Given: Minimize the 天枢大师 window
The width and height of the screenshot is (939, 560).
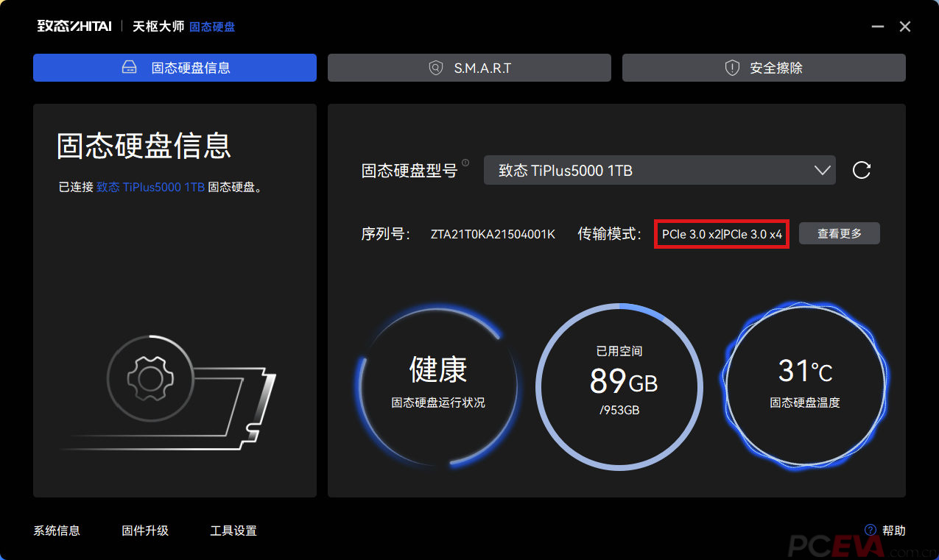Looking at the screenshot, I should pyautogui.click(x=877, y=26).
